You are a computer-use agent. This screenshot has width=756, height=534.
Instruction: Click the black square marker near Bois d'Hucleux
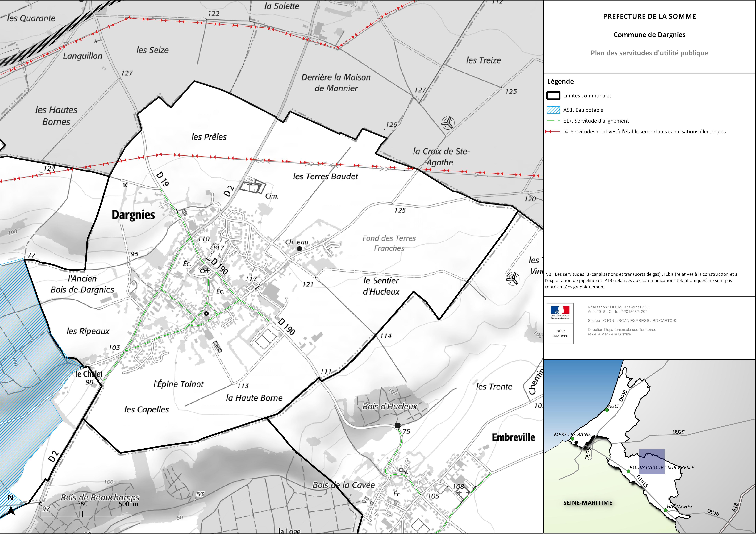(397, 425)
